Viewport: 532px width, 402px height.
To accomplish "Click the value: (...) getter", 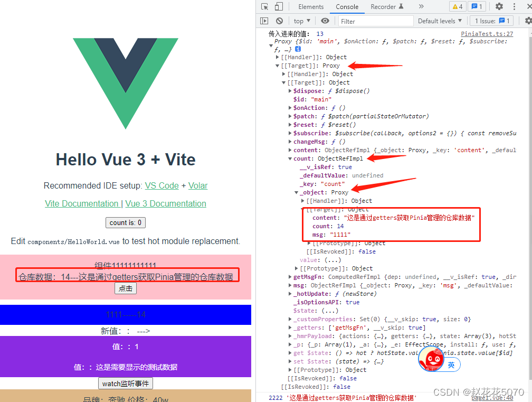I will click(332, 260).
